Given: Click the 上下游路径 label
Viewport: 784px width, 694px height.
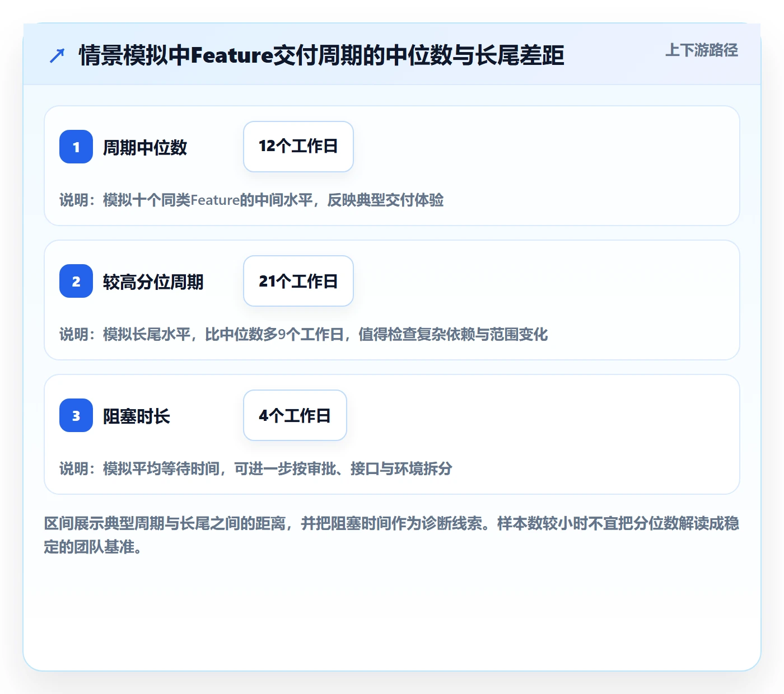Looking at the screenshot, I should click(702, 50).
